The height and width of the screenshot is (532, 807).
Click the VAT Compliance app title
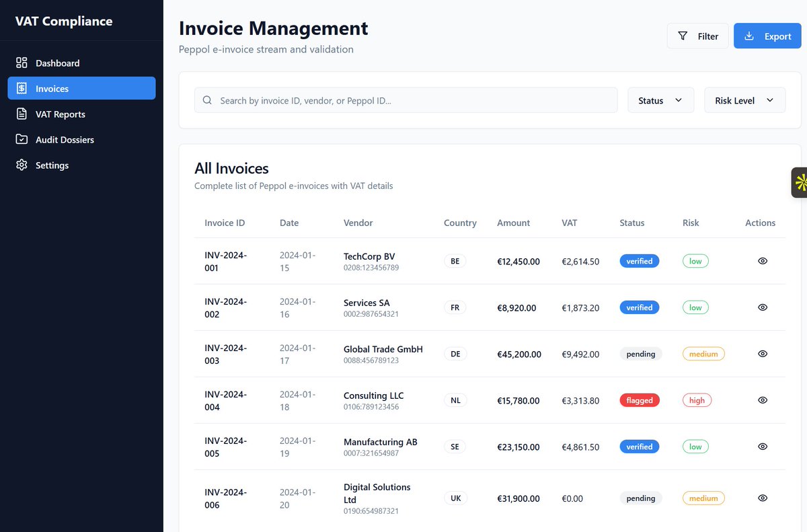click(64, 21)
